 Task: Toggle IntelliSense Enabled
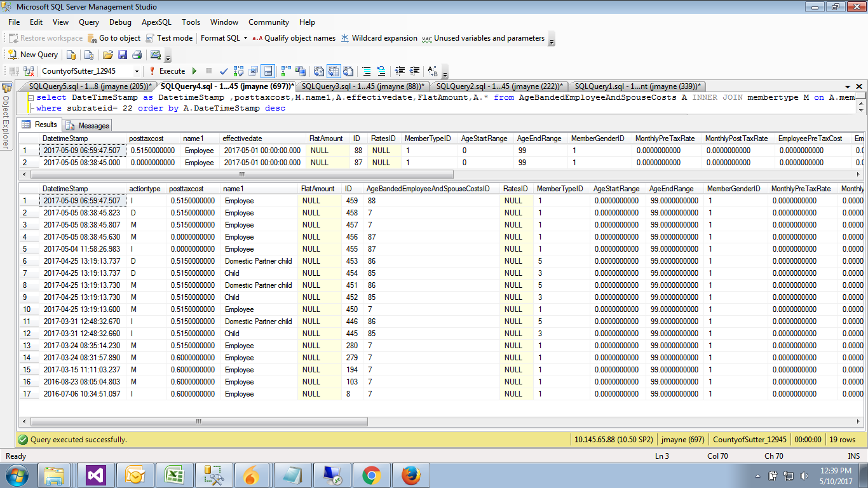tap(268, 71)
